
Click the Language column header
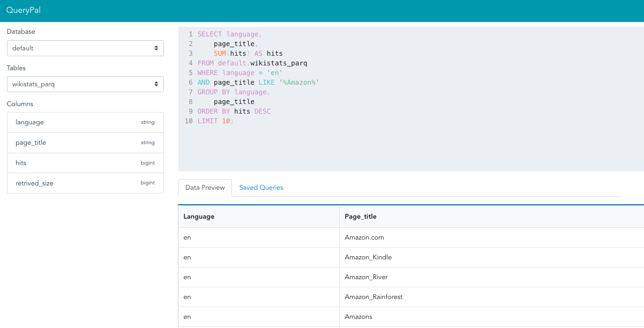click(259, 217)
